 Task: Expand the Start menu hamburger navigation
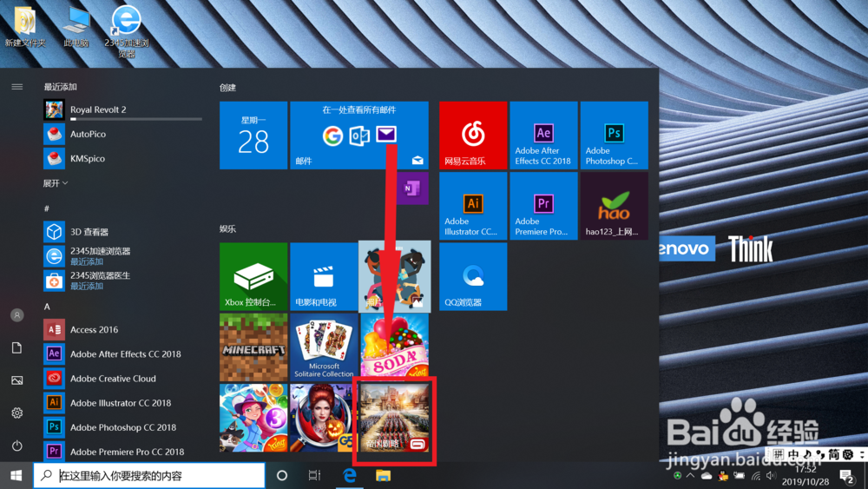[17, 86]
